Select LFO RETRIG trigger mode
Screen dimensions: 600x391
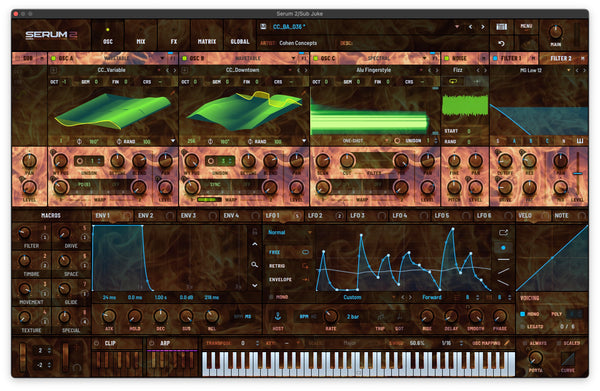(289, 266)
